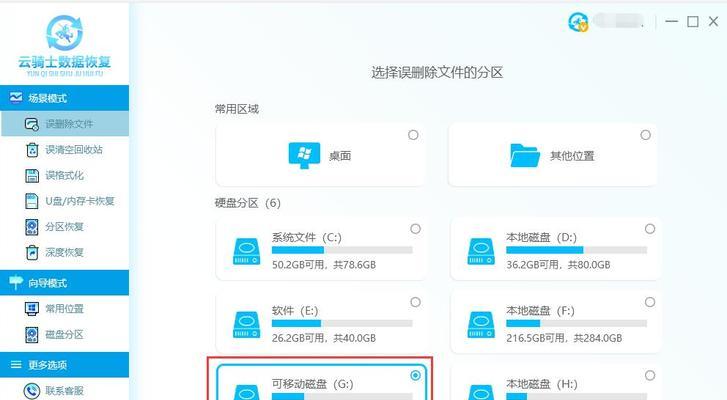727x400 pixels.
Task: Click the 误删除文件 icon
Action: (32, 124)
